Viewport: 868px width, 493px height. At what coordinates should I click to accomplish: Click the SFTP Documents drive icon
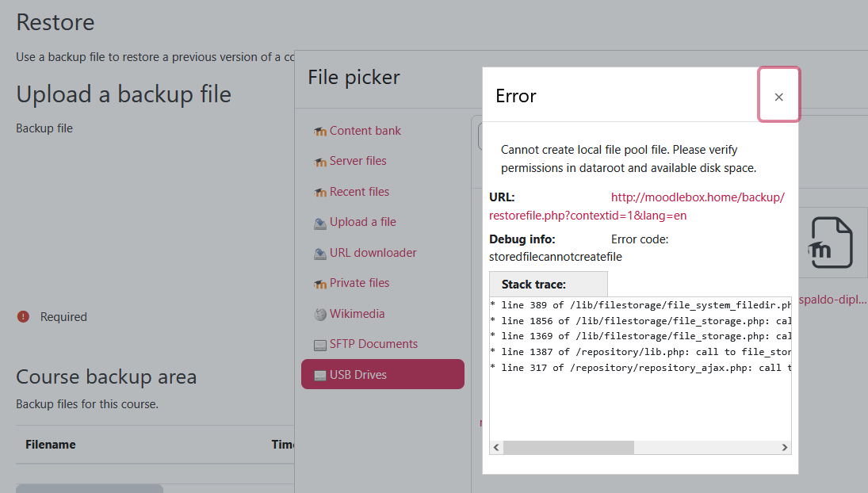point(320,345)
